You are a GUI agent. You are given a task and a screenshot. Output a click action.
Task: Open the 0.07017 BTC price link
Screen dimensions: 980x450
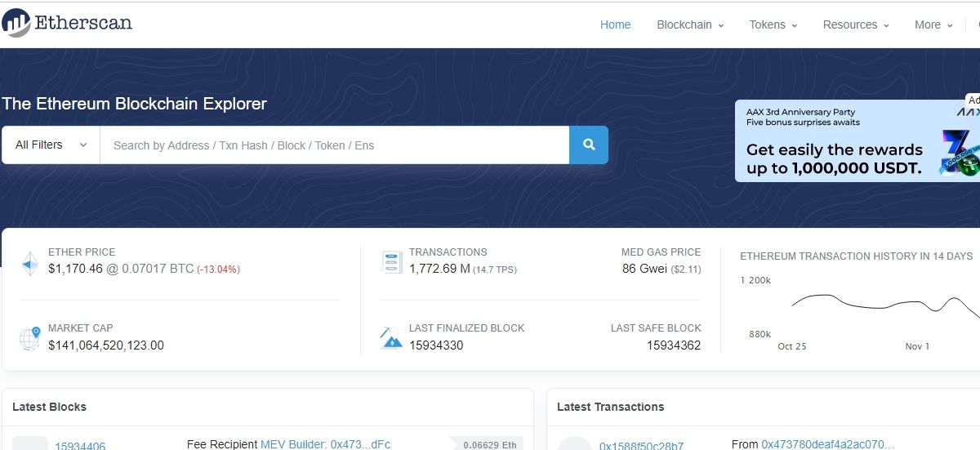158,268
